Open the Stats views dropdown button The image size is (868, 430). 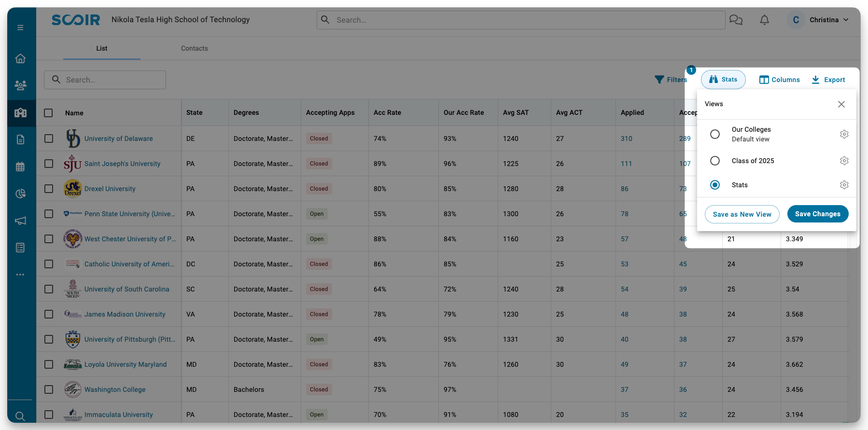723,80
